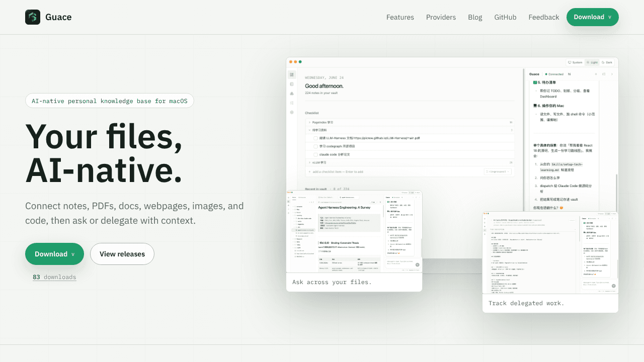Select the task list icon in app sidebar

(x=292, y=103)
